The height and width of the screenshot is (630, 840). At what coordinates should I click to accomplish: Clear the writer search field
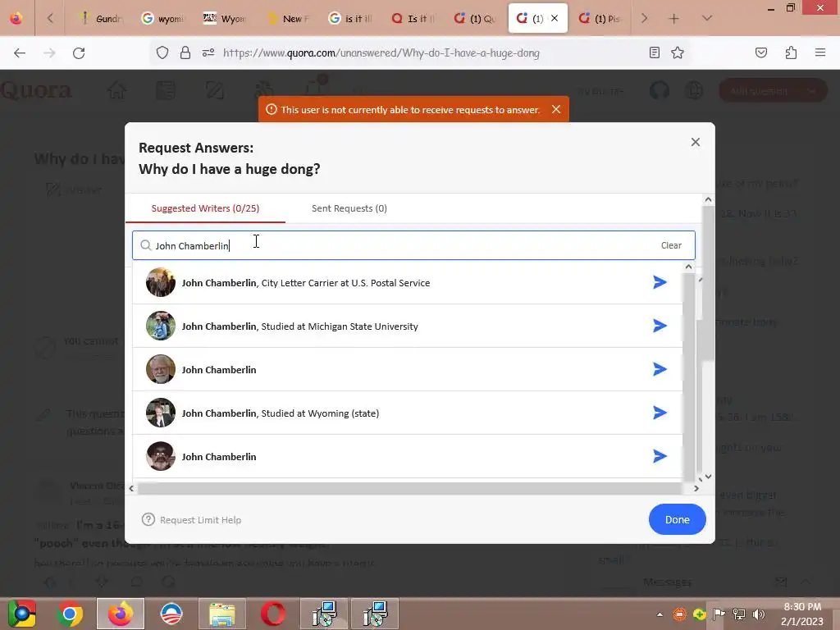(671, 245)
